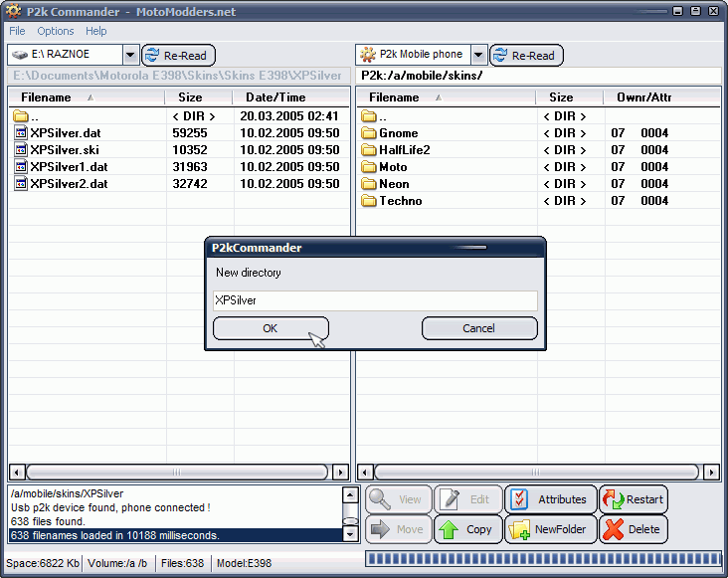Open the Attributes dialog
The image size is (728, 578).
[x=551, y=499]
